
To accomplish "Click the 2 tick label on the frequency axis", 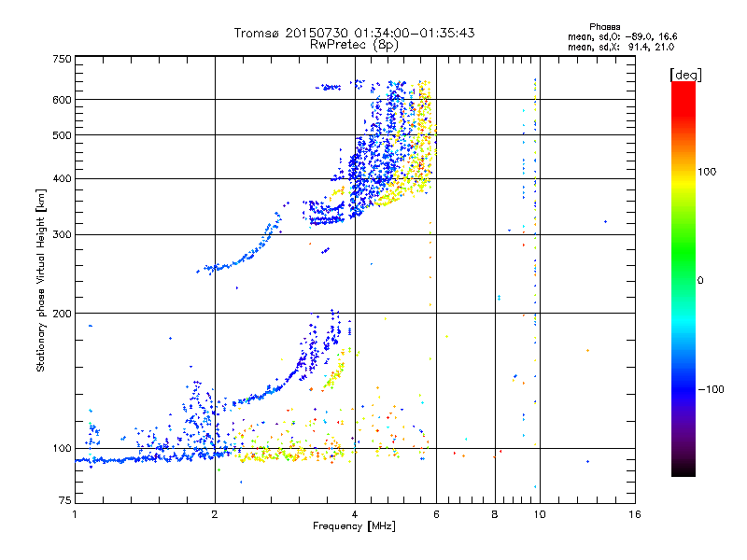I will pyautogui.click(x=215, y=514).
